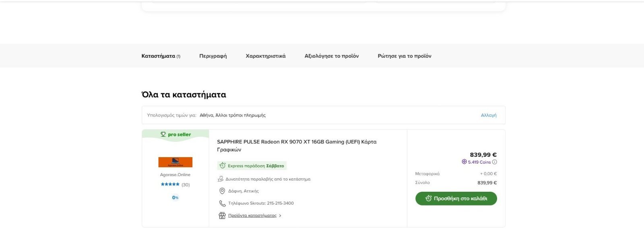Click the five-star shop rating
The image size is (644, 244).
tap(170, 185)
